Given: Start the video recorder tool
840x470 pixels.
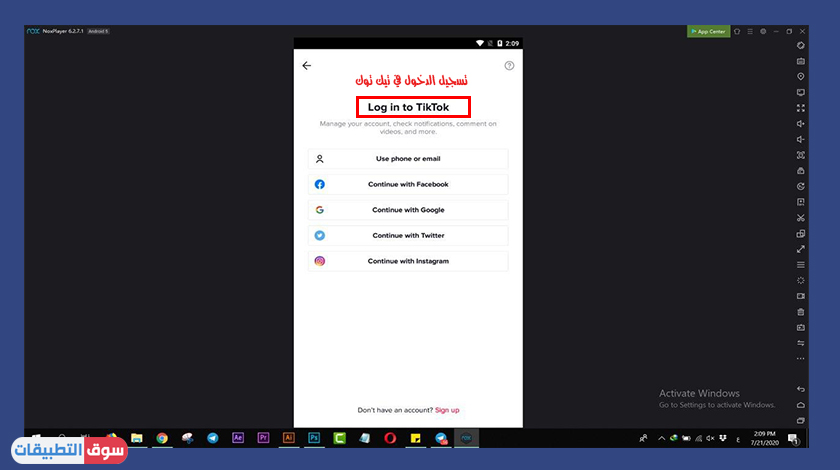Looking at the screenshot, I should pyautogui.click(x=800, y=296).
